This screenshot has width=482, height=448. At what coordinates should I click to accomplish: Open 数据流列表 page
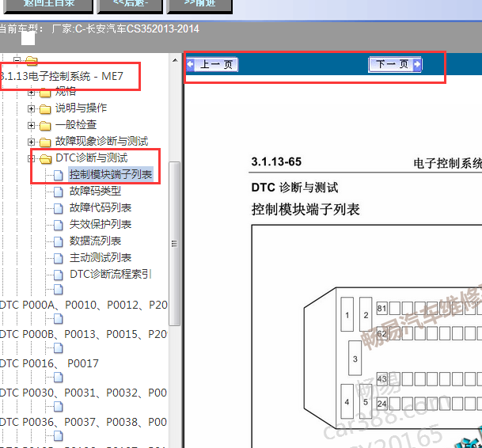click(95, 241)
